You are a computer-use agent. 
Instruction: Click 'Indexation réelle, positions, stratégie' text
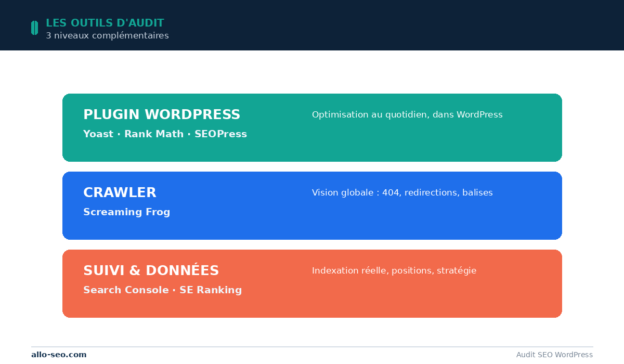point(394,271)
